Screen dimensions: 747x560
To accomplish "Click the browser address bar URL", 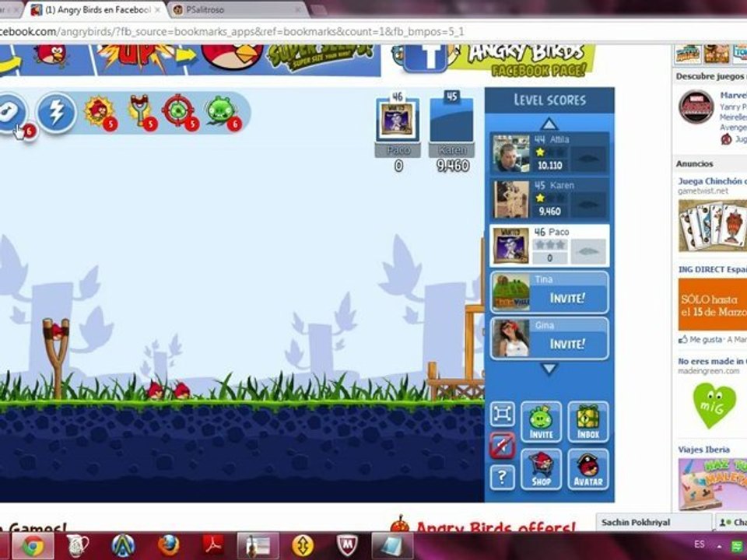I will pos(232,32).
